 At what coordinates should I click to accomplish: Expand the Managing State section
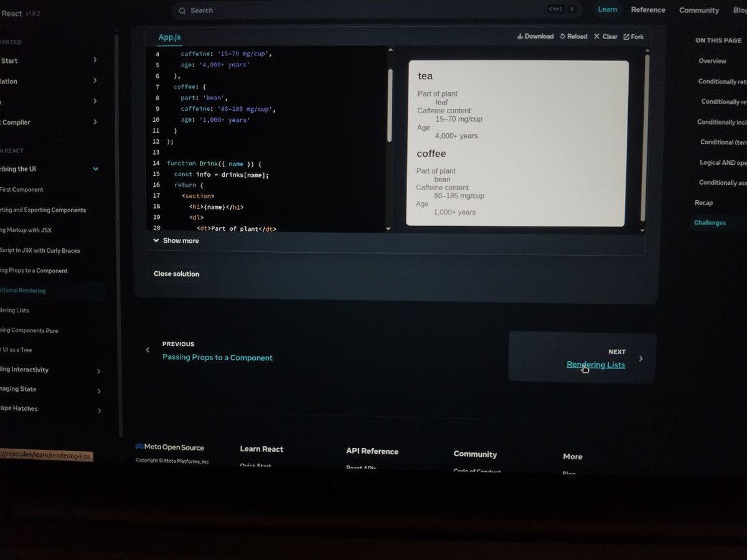[x=99, y=391]
